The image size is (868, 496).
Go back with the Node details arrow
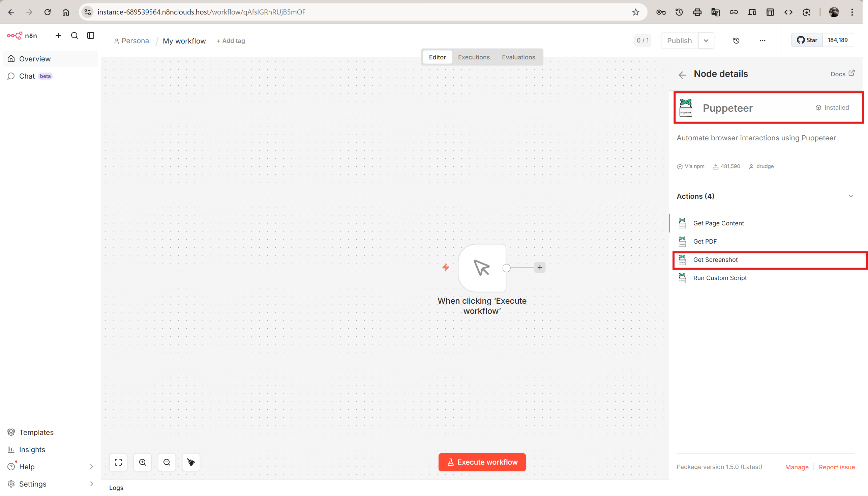tap(682, 75)
